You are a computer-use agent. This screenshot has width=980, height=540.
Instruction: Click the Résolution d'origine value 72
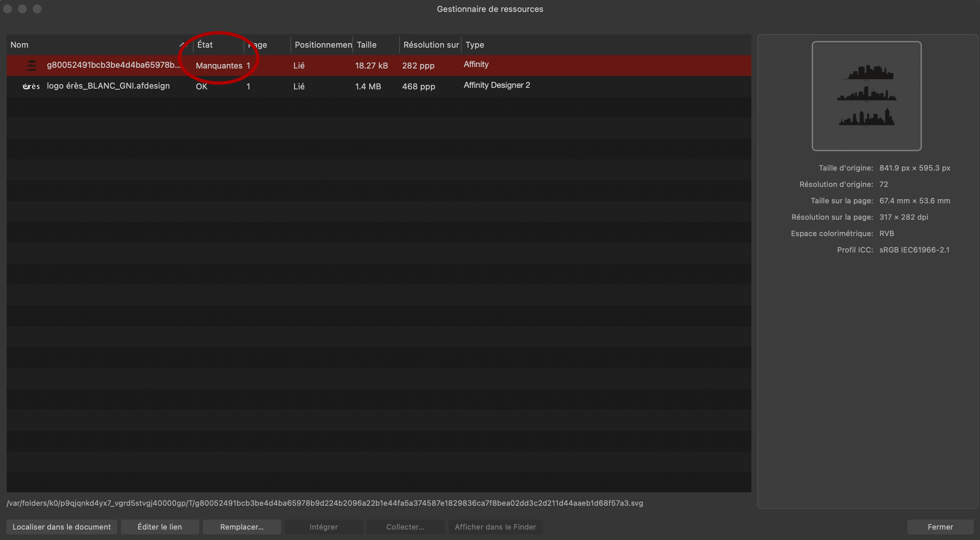883,184
